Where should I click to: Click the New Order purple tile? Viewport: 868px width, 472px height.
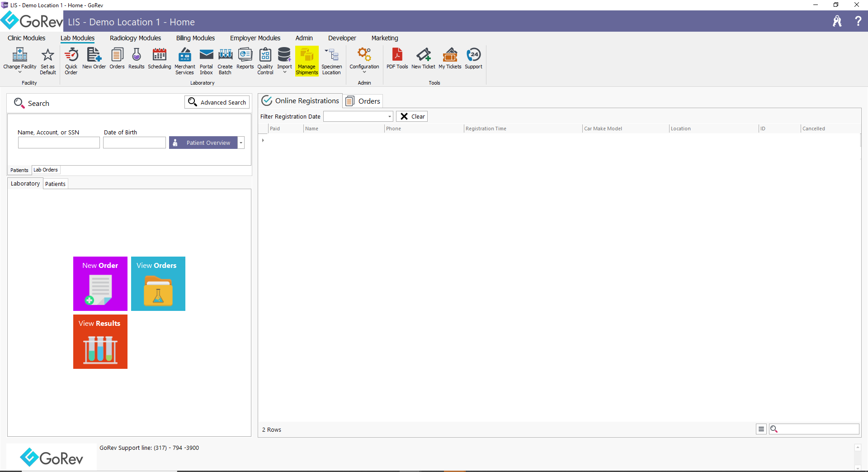pyautogui.click(x=100, y=284)
